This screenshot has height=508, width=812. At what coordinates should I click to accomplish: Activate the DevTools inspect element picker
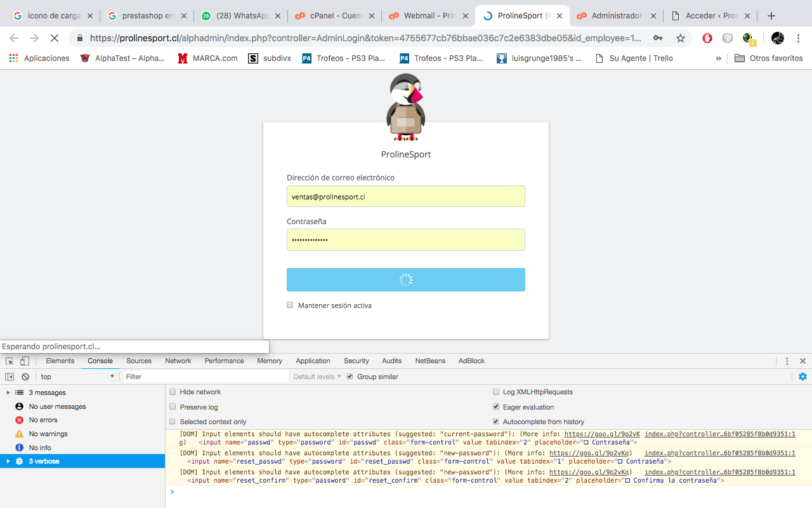10,361
